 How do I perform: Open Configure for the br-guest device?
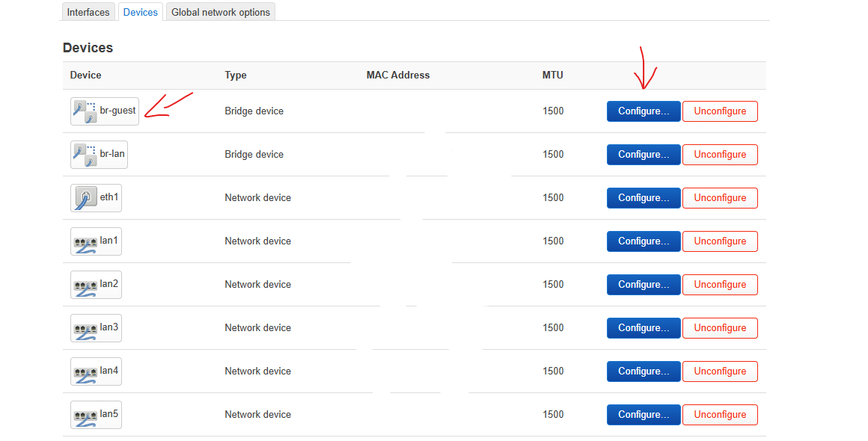click(644, 111)
